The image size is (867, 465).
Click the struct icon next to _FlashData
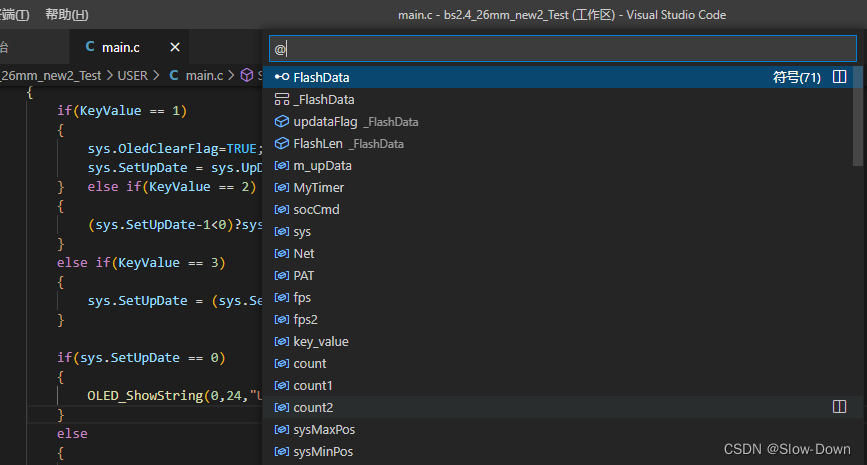tap(282, 99)
